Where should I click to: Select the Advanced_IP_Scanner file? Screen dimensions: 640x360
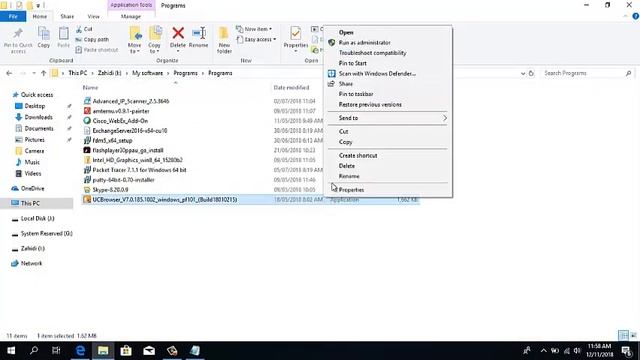(131, 101)
